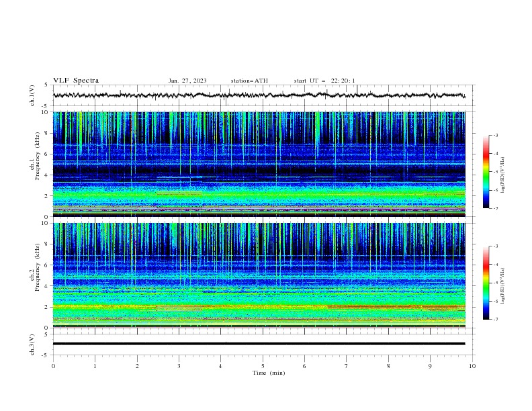Click the ch.1 'Frequency (kHz)' axis label
The image size is (532, 411).
point(38,156)
